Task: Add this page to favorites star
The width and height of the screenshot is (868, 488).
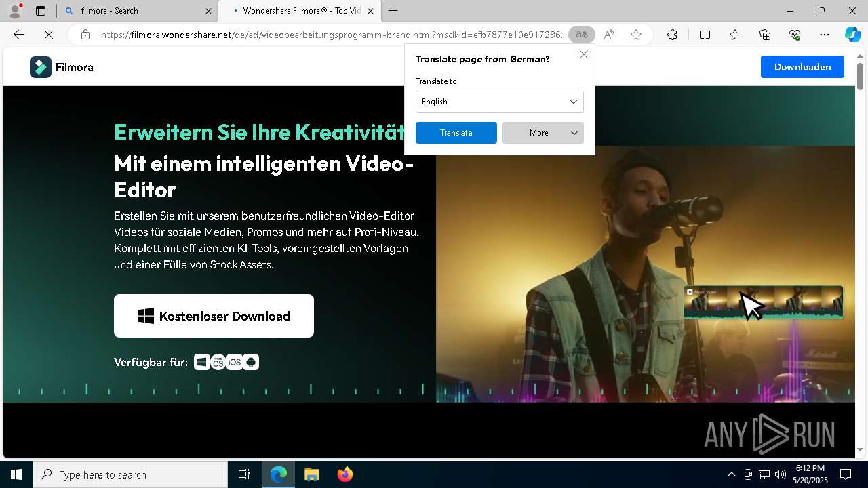Action: 636,35
